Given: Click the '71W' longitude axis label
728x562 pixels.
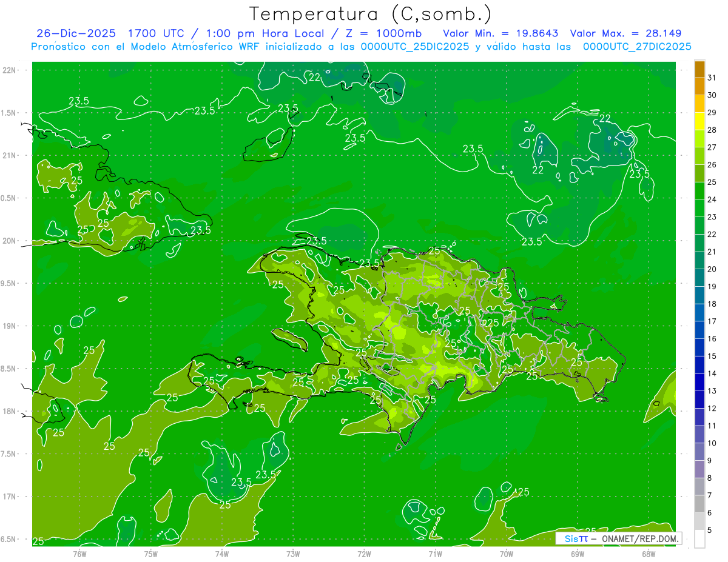Looking at the screenshot, I should click(x=435, y=554).
